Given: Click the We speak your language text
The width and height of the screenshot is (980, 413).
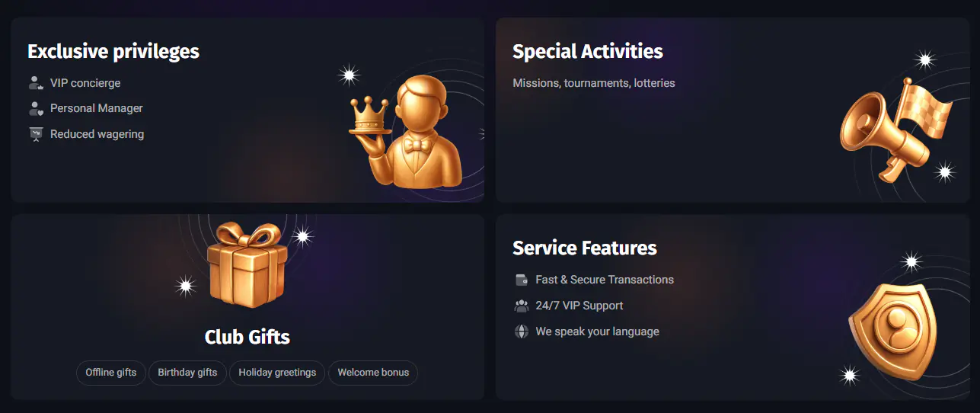Looking at the screenshot, I should click(598, 331).
